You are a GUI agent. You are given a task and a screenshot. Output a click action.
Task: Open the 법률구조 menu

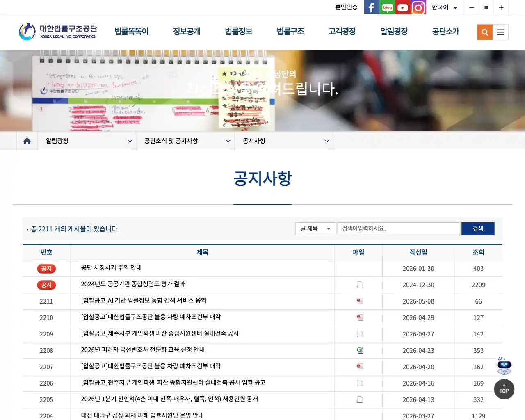(290, 32)
